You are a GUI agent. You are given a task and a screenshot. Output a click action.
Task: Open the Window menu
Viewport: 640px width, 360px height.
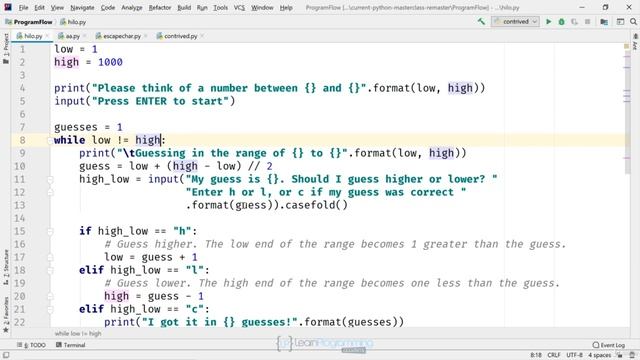pos(262,7)
